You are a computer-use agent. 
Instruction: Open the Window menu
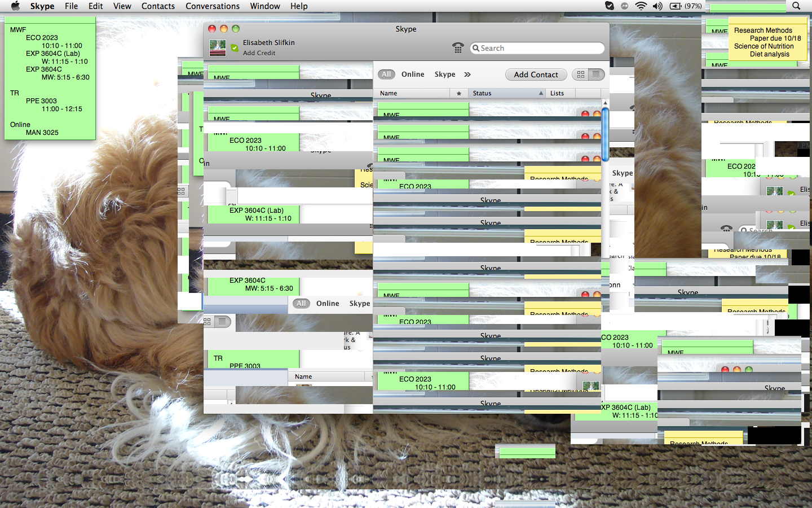point(265,6)
